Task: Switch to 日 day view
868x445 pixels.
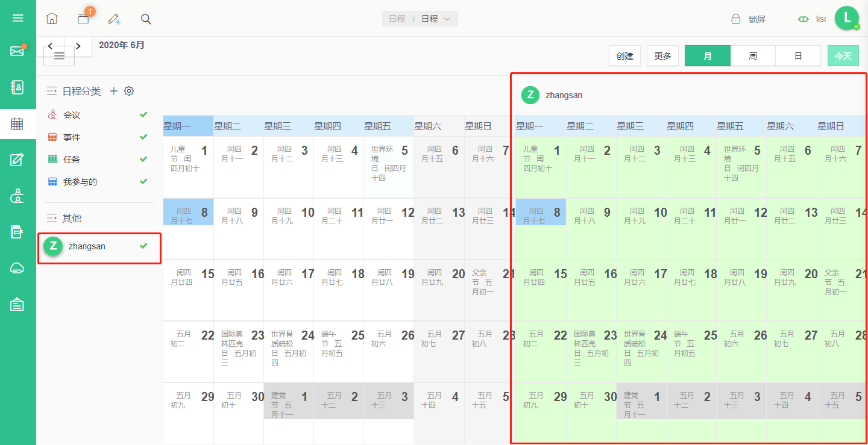Action: click(x=798, y=56)
